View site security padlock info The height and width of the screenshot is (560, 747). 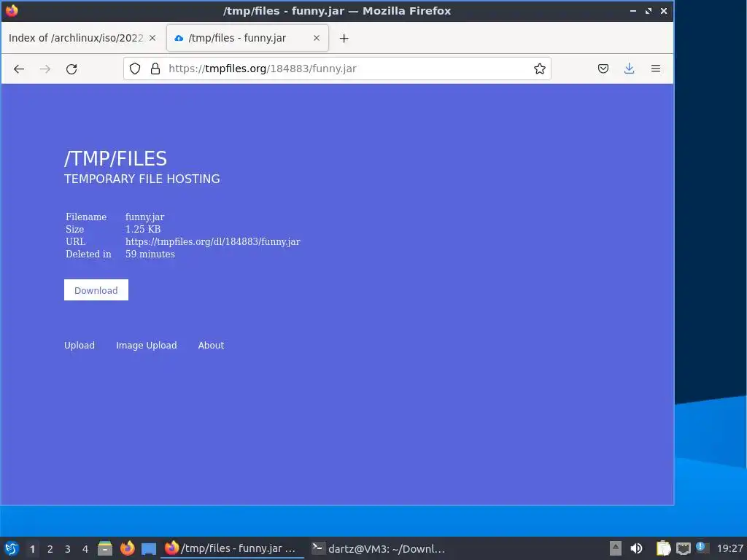155,69
